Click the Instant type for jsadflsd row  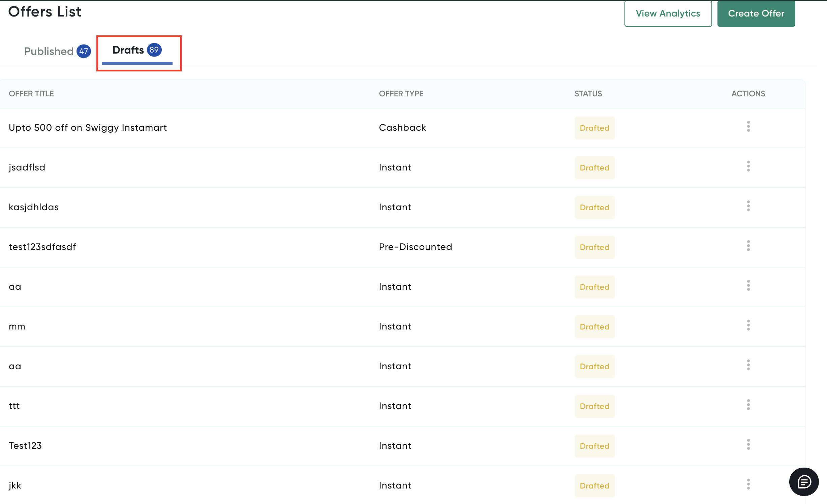coord(395,167)
